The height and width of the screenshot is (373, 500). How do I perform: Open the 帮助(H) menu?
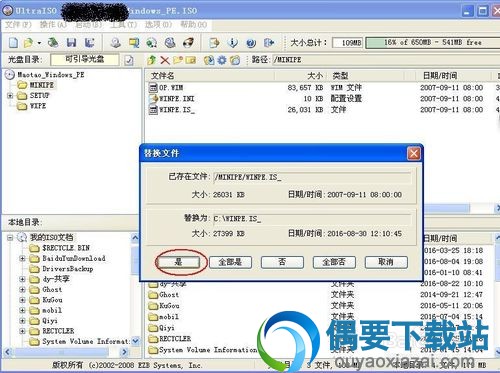tap(194, 25)
